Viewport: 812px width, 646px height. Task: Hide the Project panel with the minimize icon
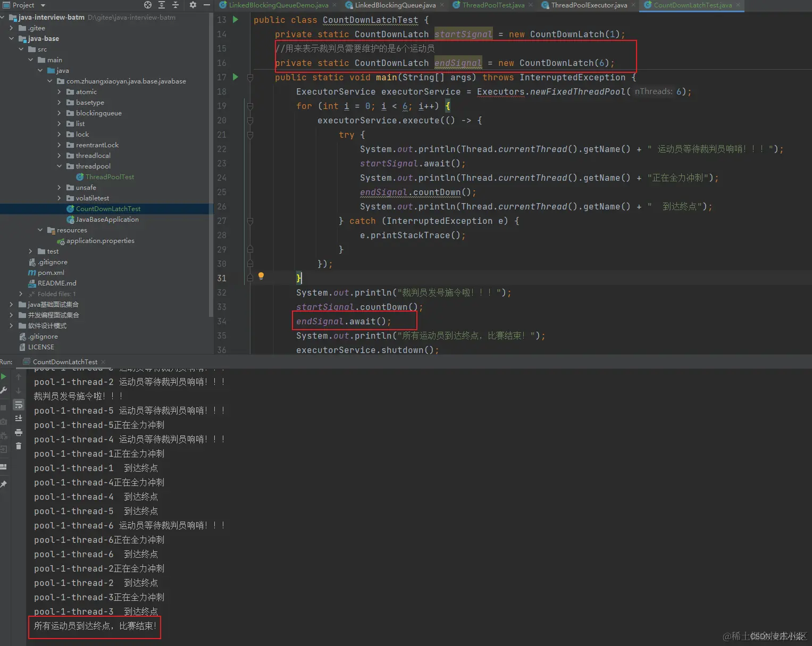coord(207,5)
